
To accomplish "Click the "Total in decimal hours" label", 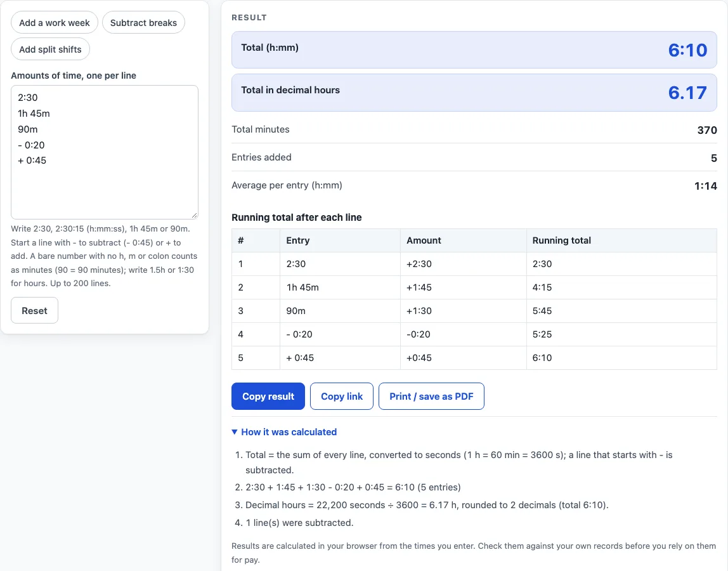I will pos(290,90).
